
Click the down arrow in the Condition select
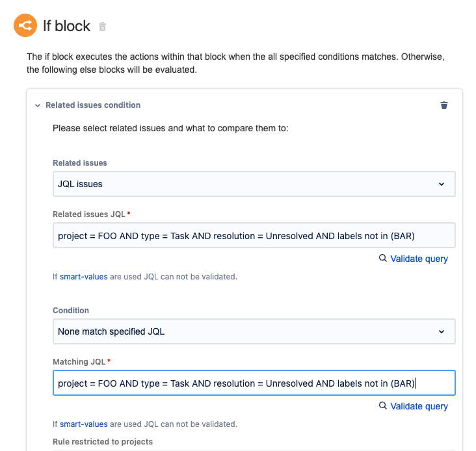click(x=442, y=331)
